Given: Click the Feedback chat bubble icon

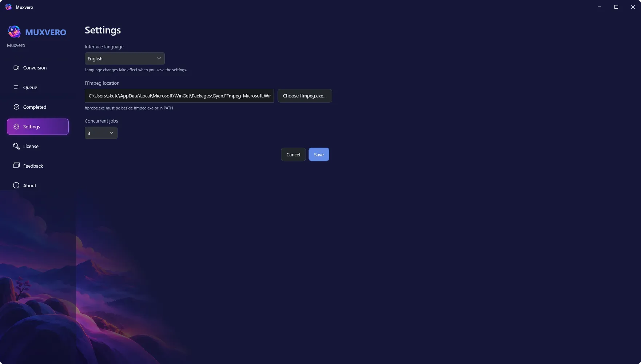Looking at the screenshot, I should pyautogui.click(x=16, y=166).
